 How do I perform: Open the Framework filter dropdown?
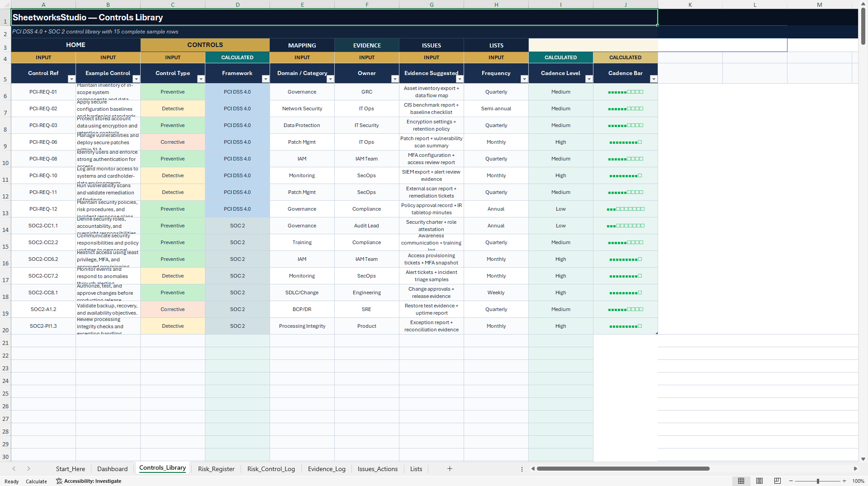coord(265,79)
